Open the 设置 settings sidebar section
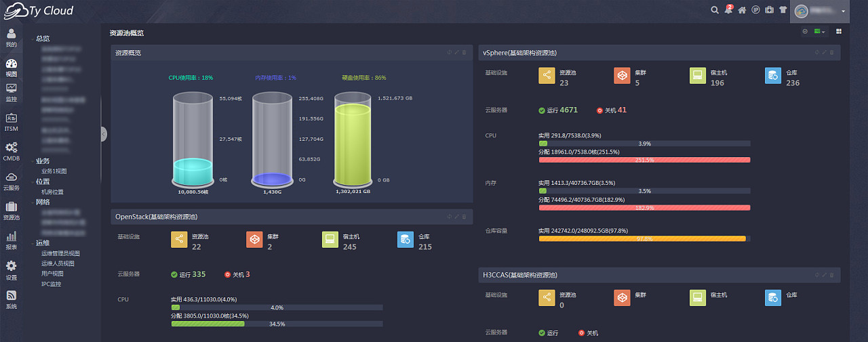 pos(12,270)
